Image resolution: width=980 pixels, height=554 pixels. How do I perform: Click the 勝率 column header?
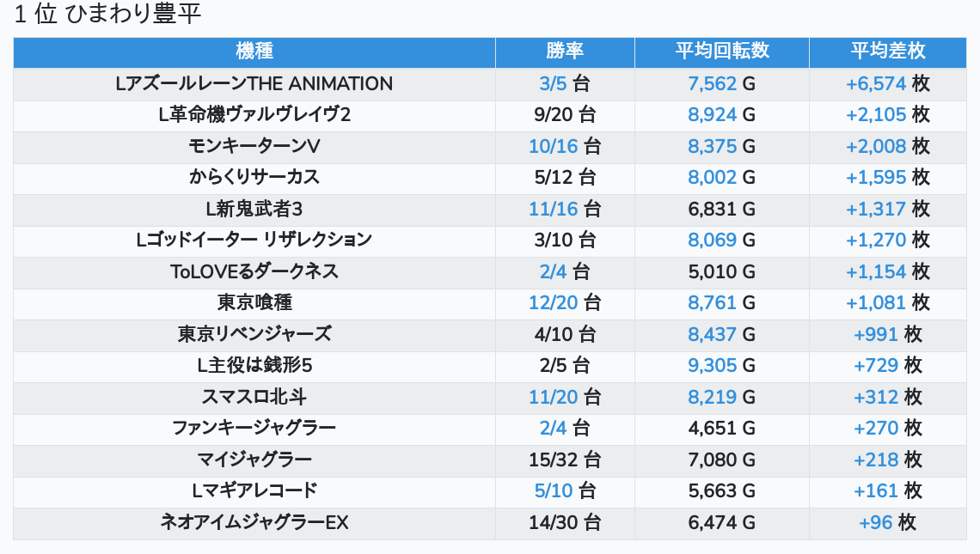(x=565, y=52)
